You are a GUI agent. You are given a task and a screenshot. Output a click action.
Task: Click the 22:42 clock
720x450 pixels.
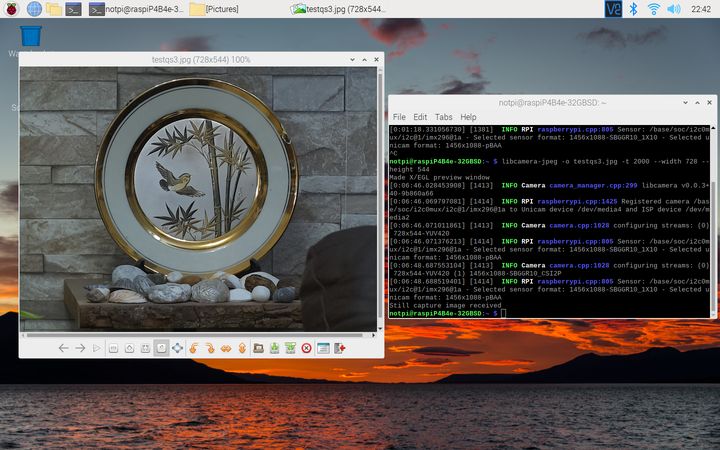pyautogui.click(x=701, y=9)
